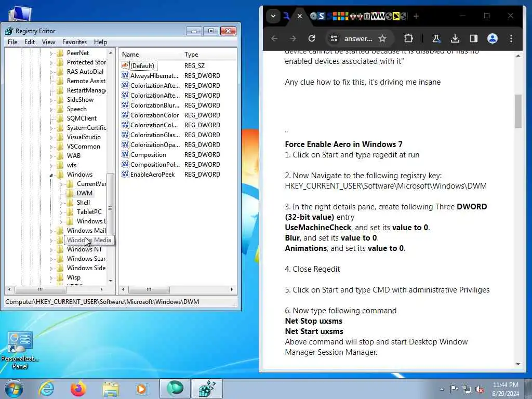This screenshot has width=532, height=399.
Task: Open the Chrome Labs flask icon
Action: (436, 38)
